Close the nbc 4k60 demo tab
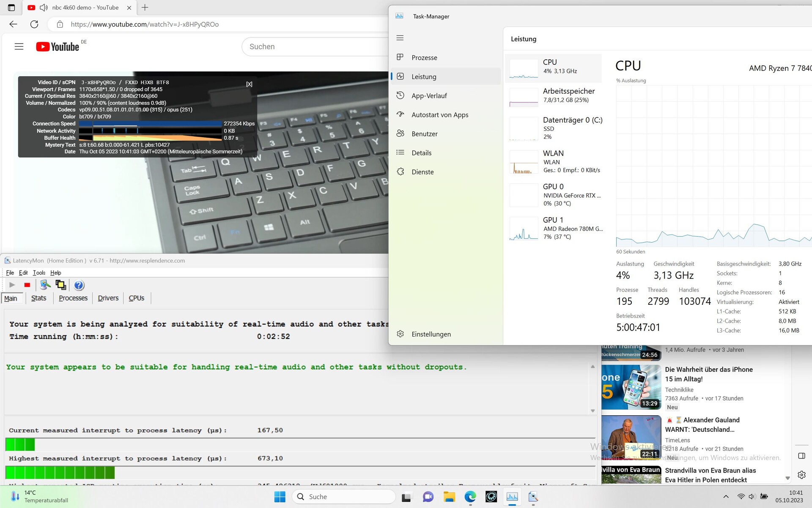The width and height of the screenshot is (812, 508). coord(129,8)
